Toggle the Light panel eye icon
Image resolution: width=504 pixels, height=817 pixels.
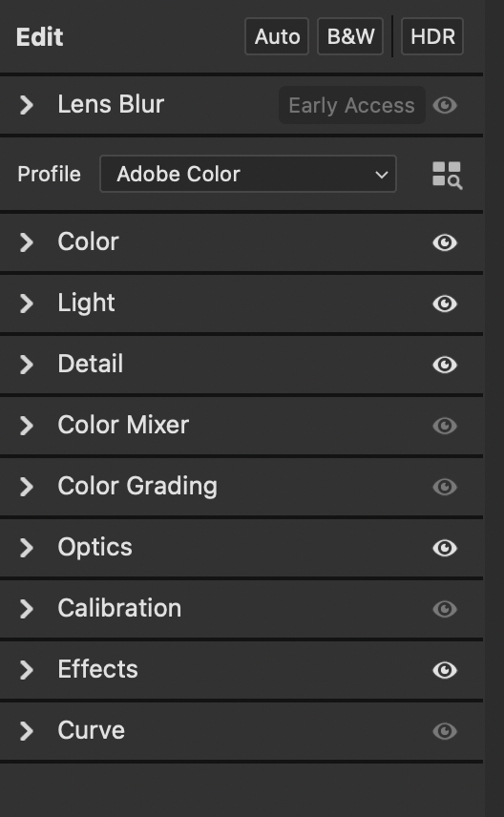click(x=445, y=304)
